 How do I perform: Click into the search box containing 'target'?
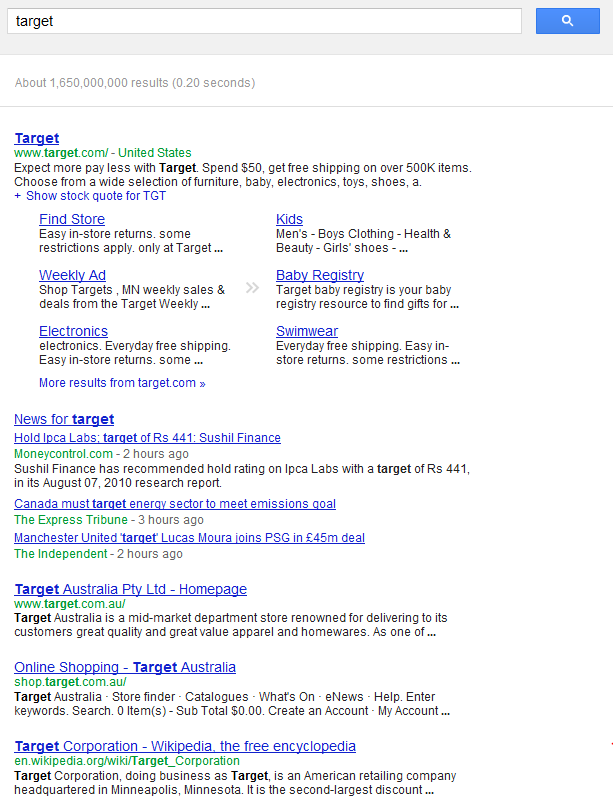[264, 21]
